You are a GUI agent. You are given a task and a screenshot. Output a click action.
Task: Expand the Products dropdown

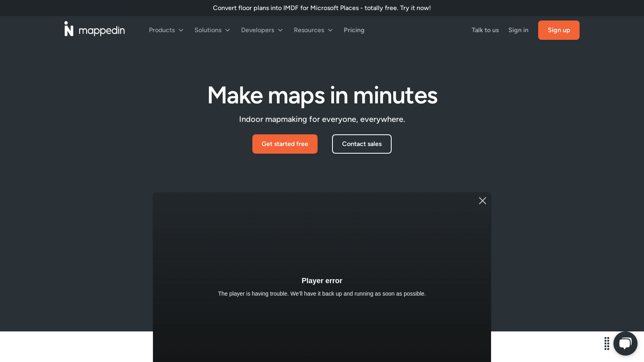click(166, 30)
